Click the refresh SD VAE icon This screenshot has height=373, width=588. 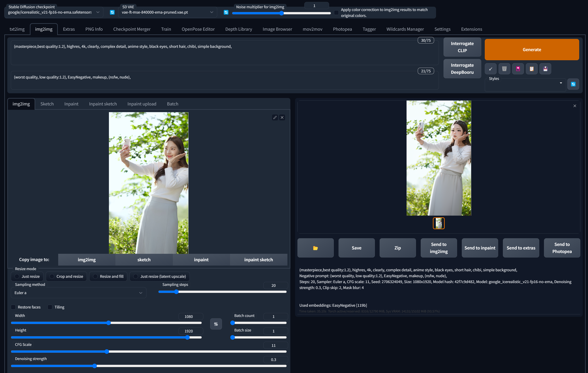tap(226, 12)
